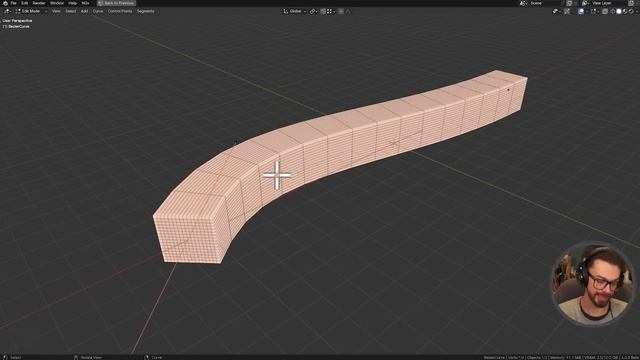The image size is (640, 360).
Task: Toggle show gizmos icon
Action: click(567, 11)
